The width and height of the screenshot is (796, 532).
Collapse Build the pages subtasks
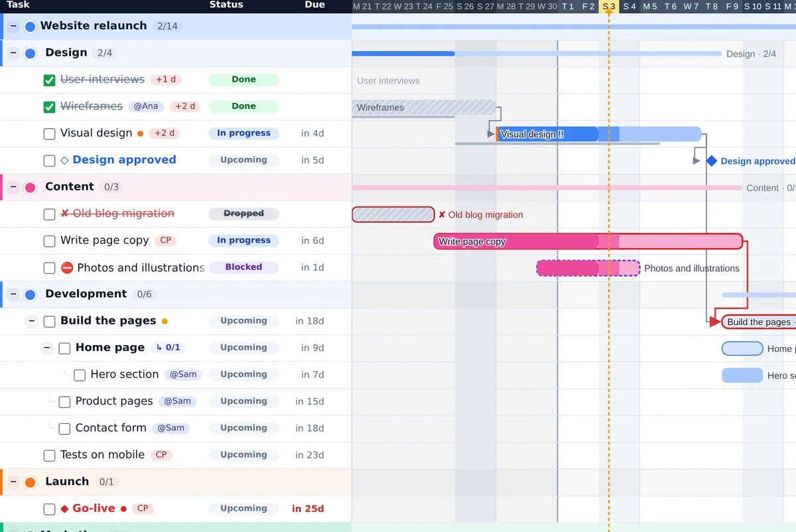(31, 321)
